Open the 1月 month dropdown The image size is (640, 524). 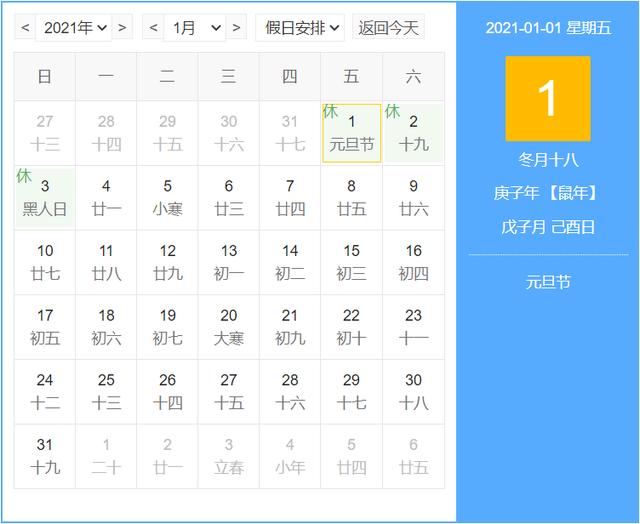[x=195, y=27]
